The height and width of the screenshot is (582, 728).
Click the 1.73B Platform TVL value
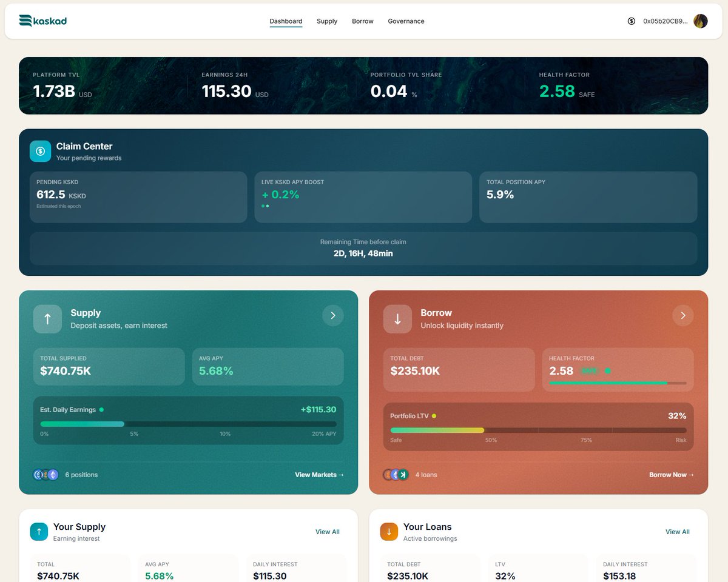pyautogui.click(x=54, y=91)
